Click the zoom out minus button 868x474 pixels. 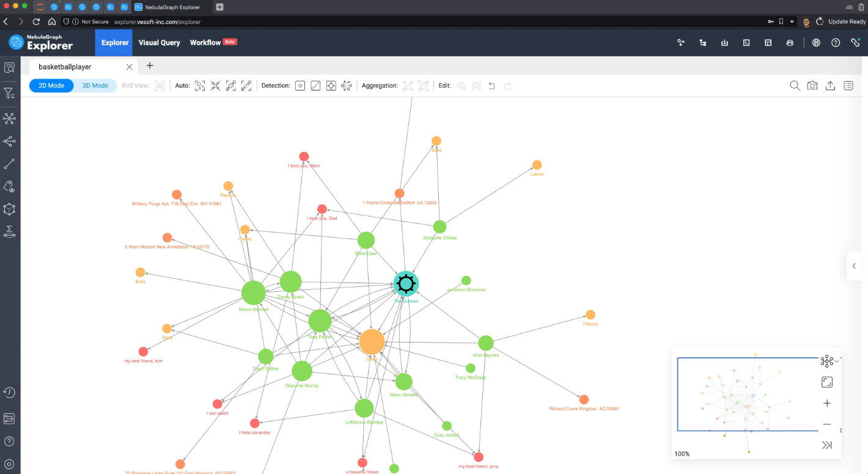click(x=826, y=424)
